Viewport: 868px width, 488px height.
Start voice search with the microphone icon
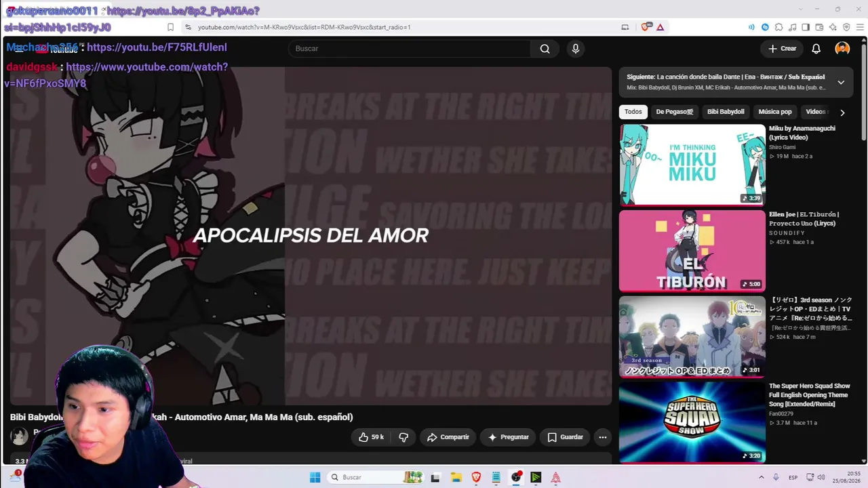(x=576, y=49)
